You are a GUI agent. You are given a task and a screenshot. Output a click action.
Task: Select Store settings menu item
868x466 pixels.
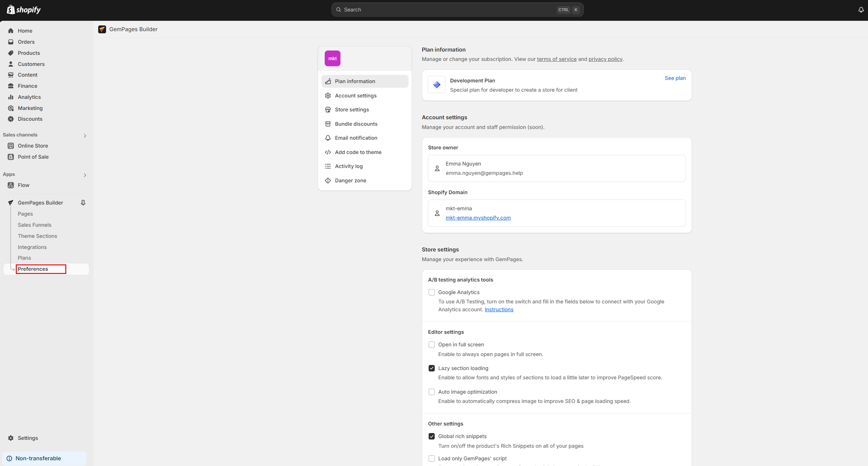[x=352, y=110]
